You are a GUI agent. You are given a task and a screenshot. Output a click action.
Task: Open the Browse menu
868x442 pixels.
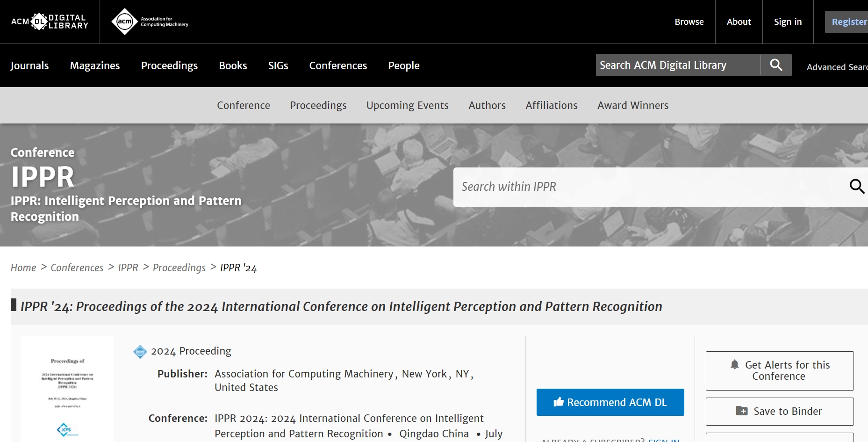[x=689, y=22]
